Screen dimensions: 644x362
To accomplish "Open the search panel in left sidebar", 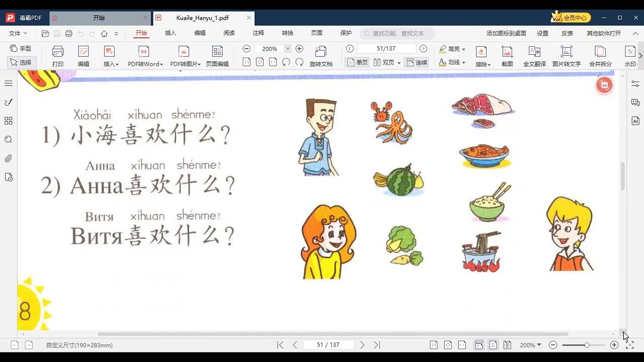I will tap(9, 140).
